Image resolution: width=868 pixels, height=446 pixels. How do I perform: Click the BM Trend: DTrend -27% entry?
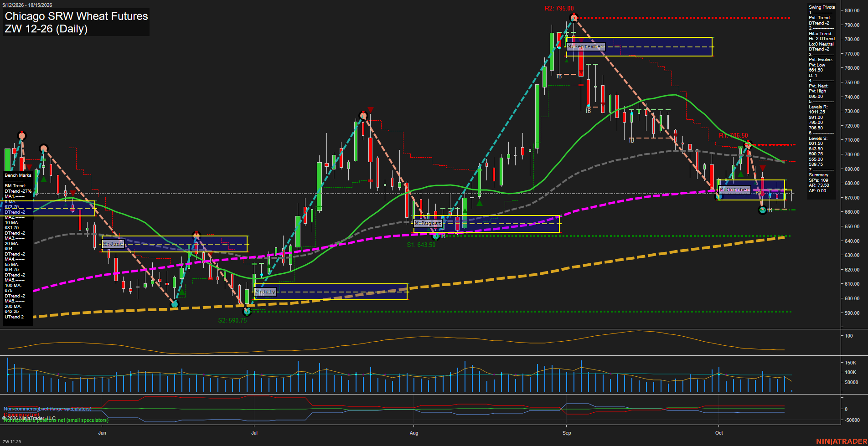(x=18, y=189)
